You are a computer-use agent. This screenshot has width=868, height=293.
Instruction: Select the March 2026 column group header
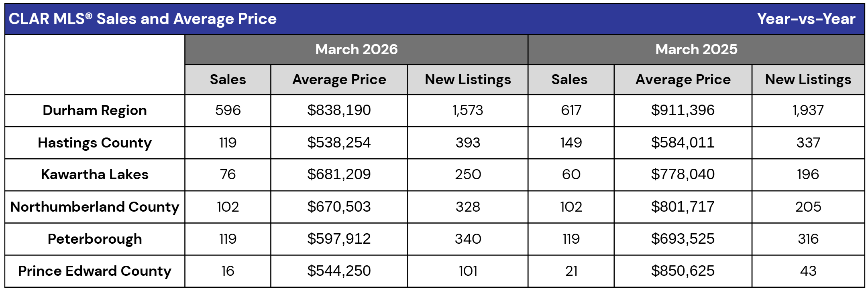pos(356,49)
